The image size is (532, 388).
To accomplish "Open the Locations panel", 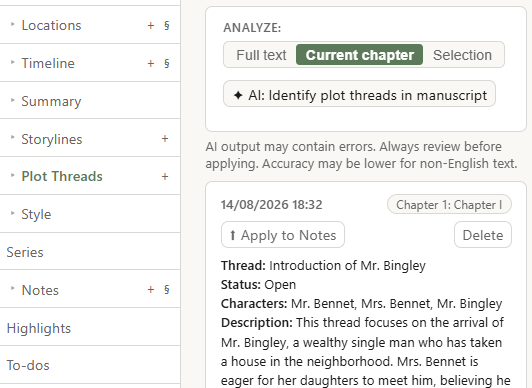I will coord(51,25).
